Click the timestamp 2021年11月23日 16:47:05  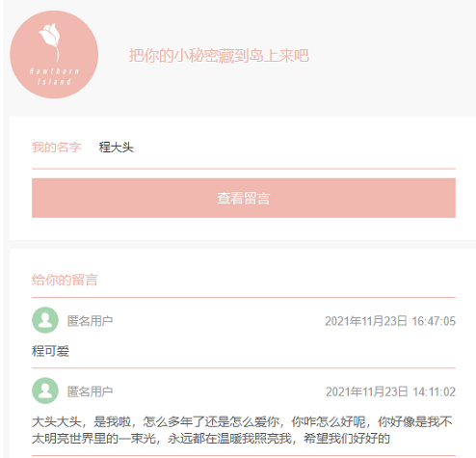tap(390, 321)
